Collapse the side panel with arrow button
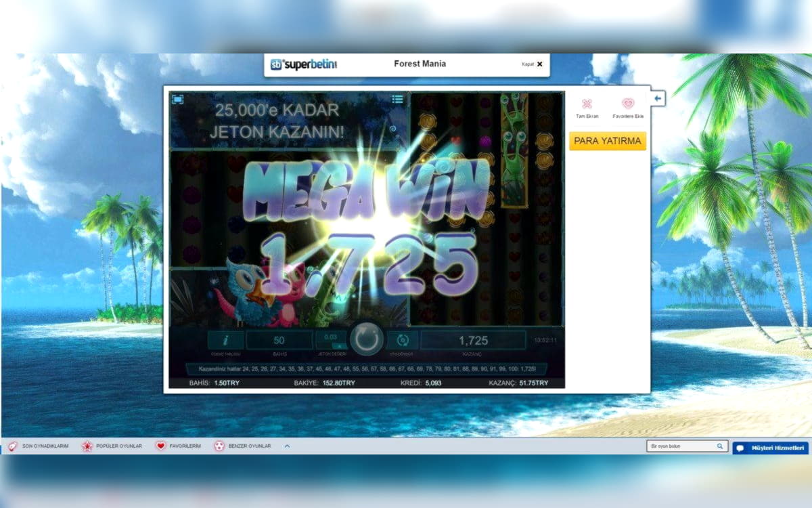Image resolution: width=812 pixels, height=508 pixels. (658, 99)
